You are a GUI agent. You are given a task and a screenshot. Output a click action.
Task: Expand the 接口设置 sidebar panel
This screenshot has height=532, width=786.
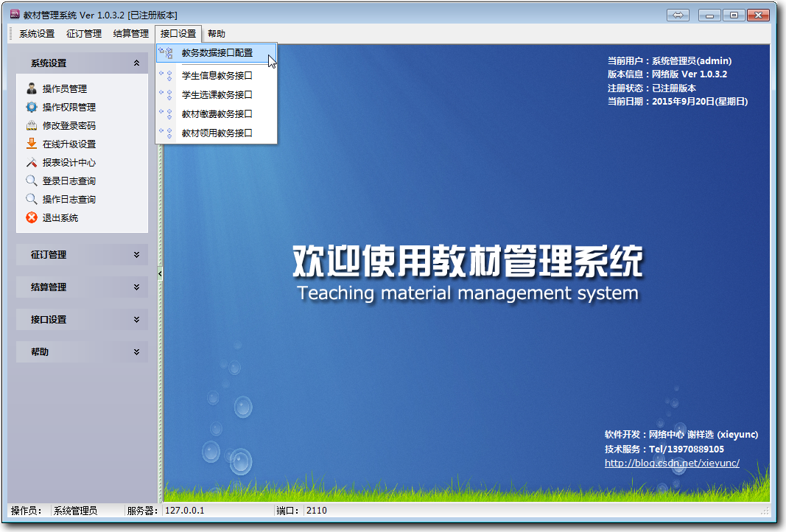pos(136,319)
